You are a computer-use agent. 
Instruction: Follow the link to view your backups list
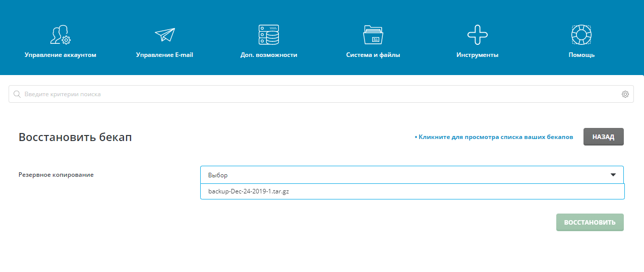(x=495, y=137)
